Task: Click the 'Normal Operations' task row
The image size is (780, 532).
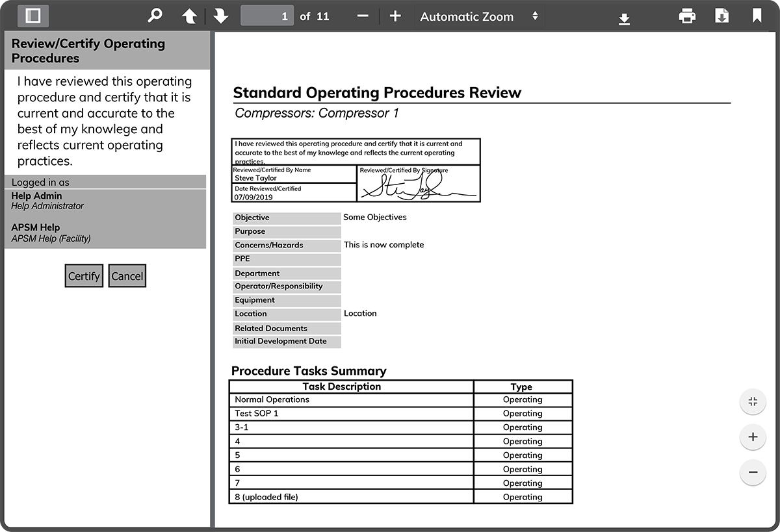Action: [401, 400]
